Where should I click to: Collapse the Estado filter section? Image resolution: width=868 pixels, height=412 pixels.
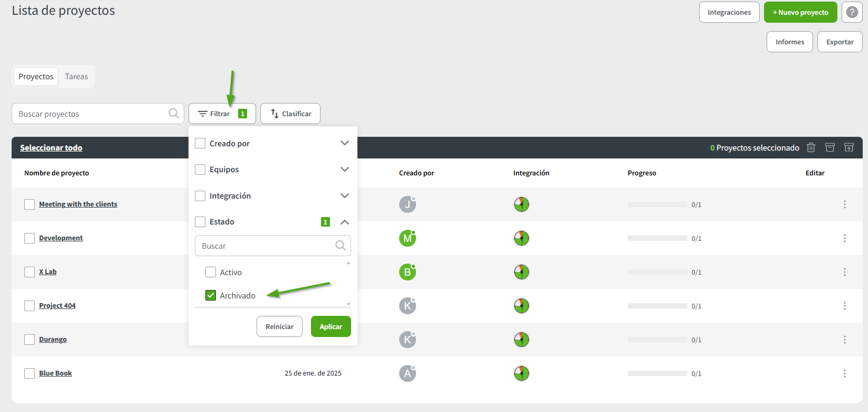pos(344,222)
